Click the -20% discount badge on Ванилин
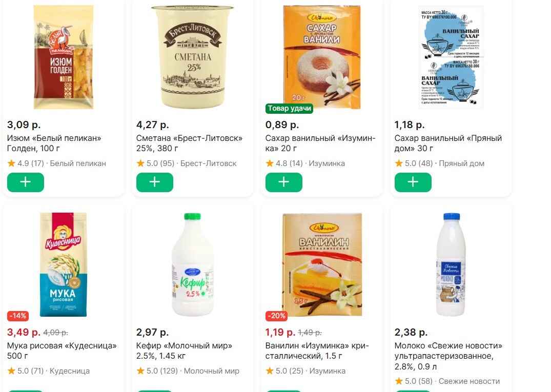The image size is (551, 392). (276, 316)
